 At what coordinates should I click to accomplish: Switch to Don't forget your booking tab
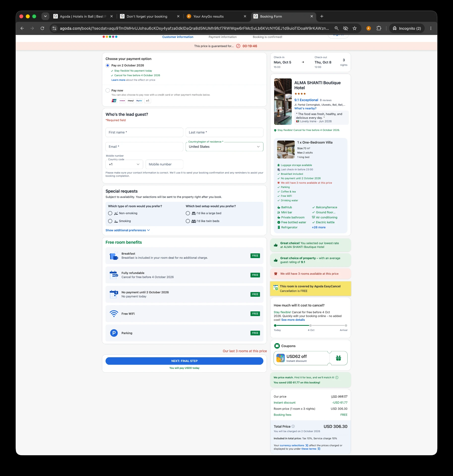tap(150, 16)
